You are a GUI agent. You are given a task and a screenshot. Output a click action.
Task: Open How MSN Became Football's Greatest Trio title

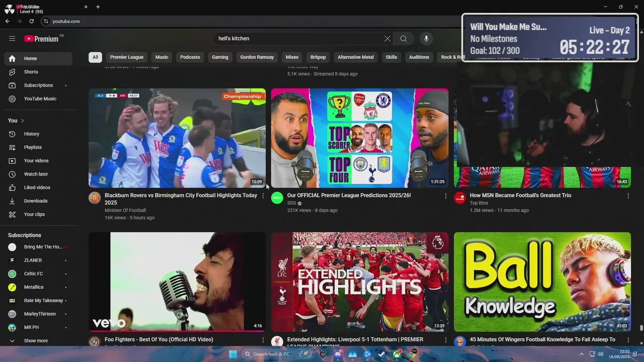tap(520, 196)
